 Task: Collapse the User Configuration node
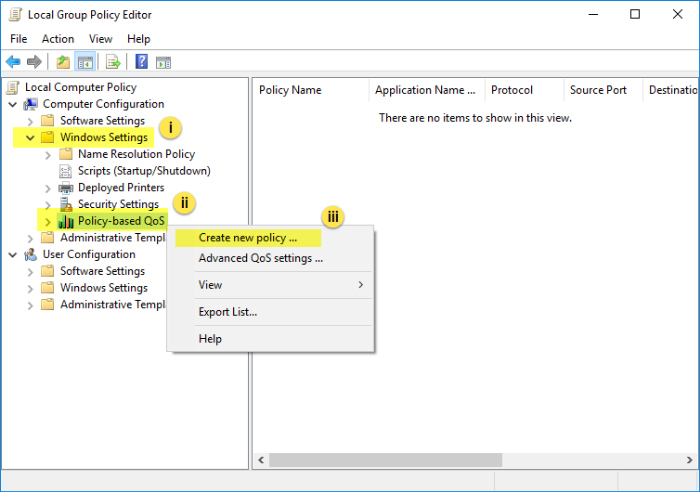click(x=12, y=255)
